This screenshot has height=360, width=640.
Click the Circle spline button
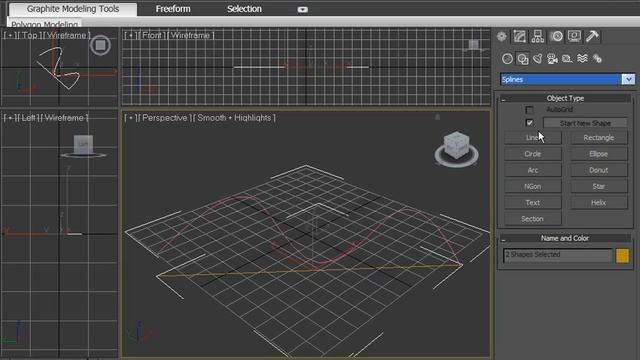533,154
